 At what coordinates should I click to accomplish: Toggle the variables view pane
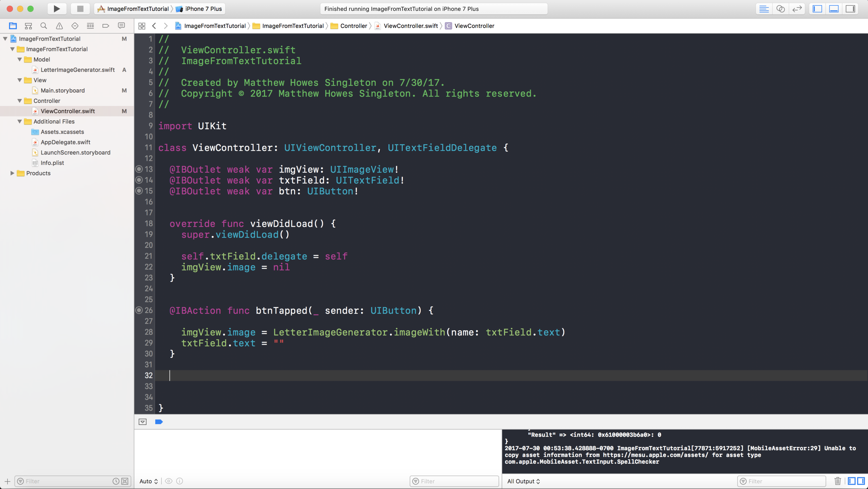coord(852,481)
